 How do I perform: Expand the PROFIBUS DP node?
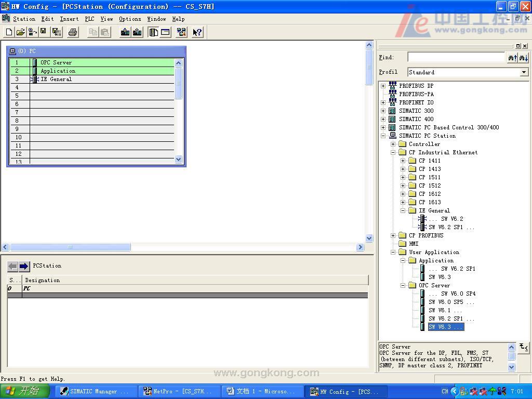[x=383, y=86]
